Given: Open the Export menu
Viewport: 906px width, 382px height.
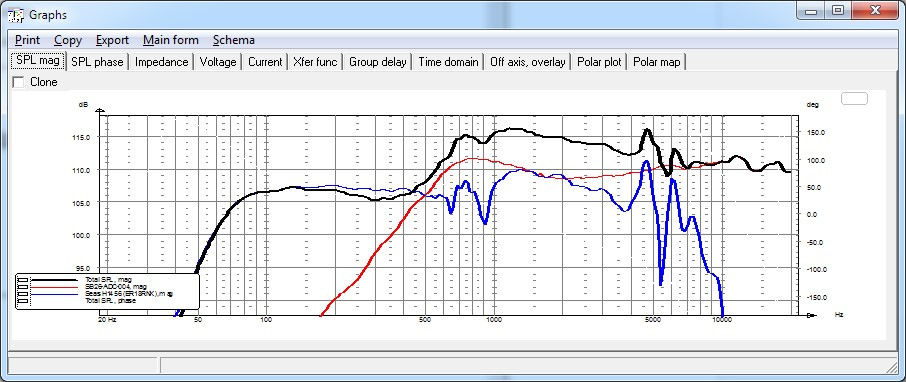Looking at the screenshot, I should (112, 40).
